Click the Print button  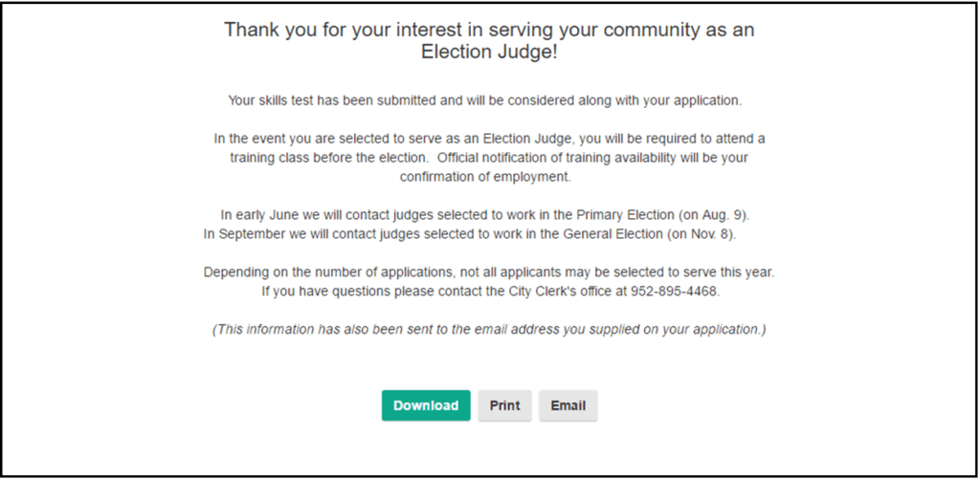coord(504,405)
